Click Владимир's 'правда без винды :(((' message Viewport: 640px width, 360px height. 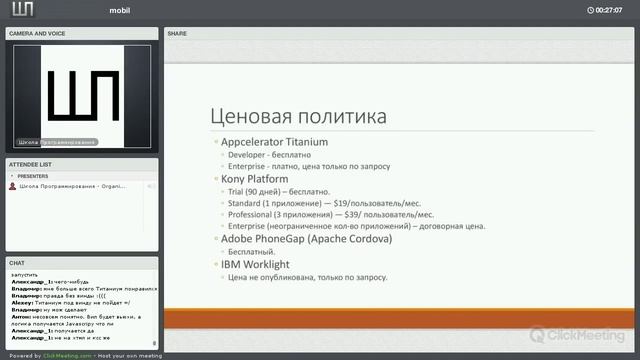pos(58,296)
